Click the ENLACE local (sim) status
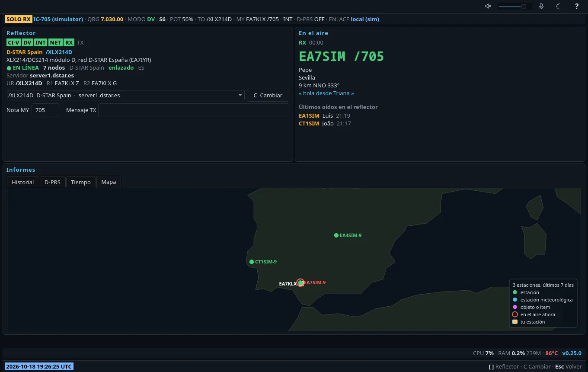Image resolution: width=588 pixels, height=372 pixels. coord(354,19)
